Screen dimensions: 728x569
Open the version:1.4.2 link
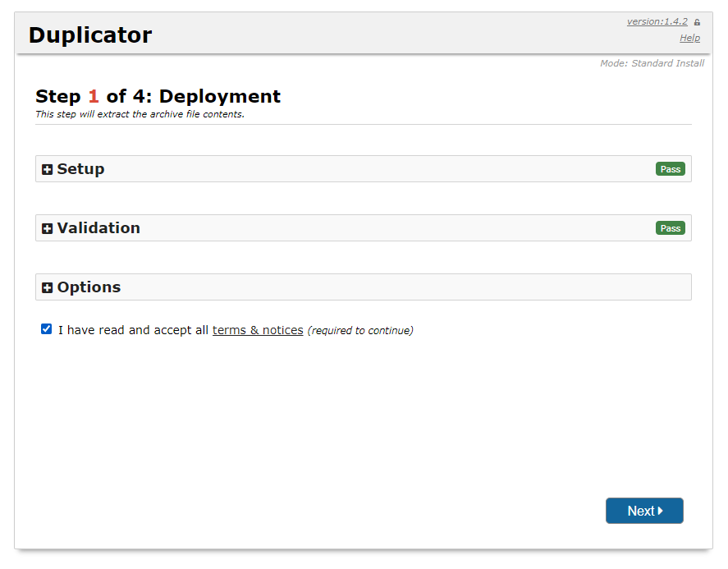(657, 21)
